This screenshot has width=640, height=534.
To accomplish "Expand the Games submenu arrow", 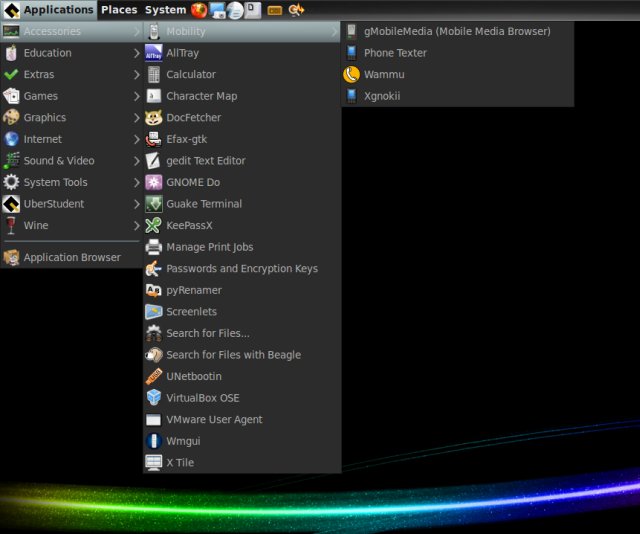I will pyautogui.click(x=136, y=96).
